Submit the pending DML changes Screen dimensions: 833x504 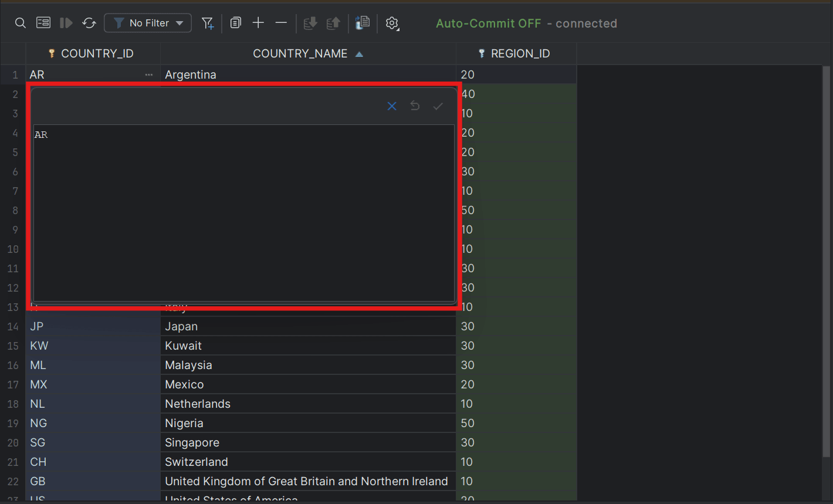(x=310, y=23)
